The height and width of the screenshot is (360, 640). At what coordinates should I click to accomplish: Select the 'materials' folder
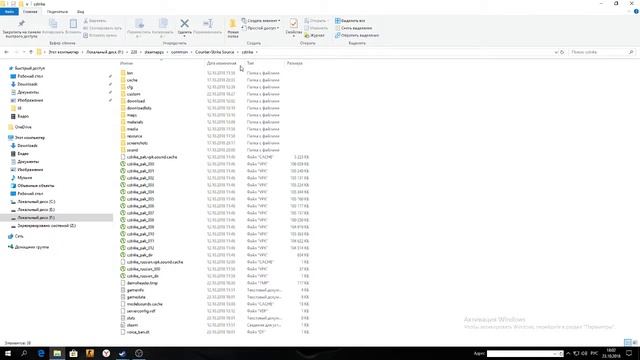coord(135,122)
